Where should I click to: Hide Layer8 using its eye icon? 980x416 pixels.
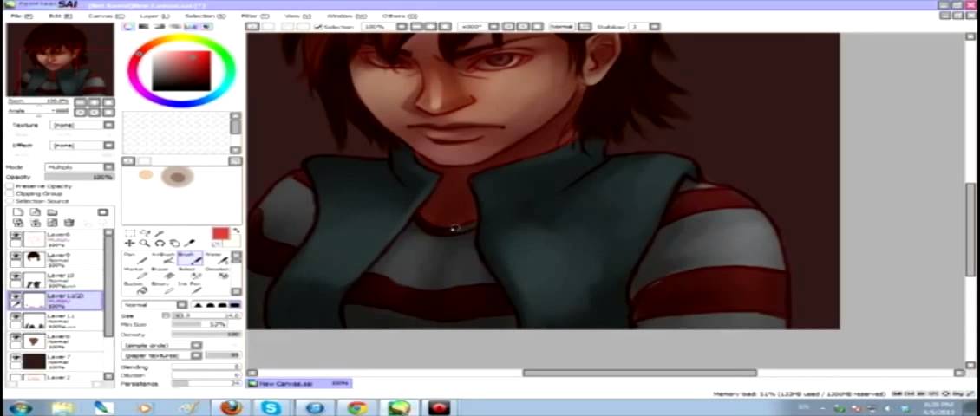(x=16, y=337)
